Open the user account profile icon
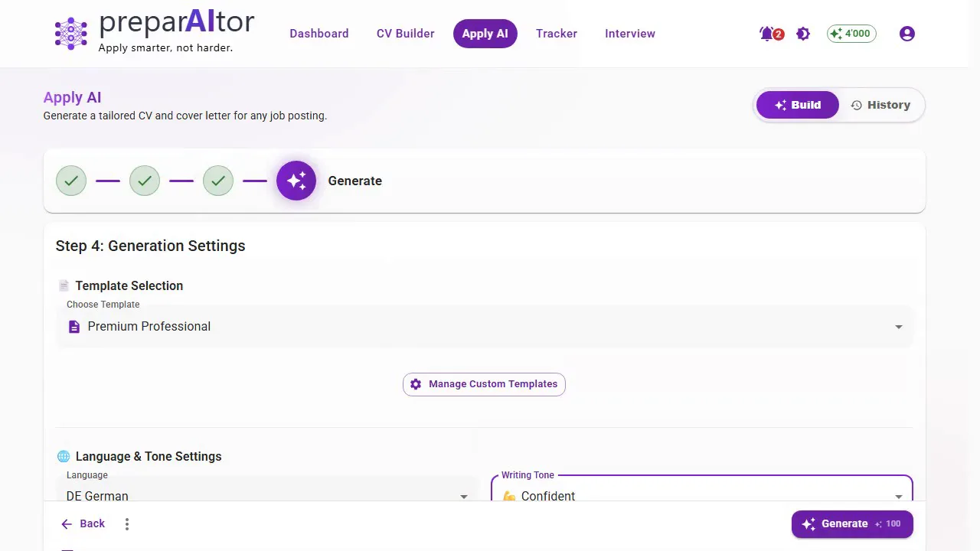980x551 pixels. (907, 34)
